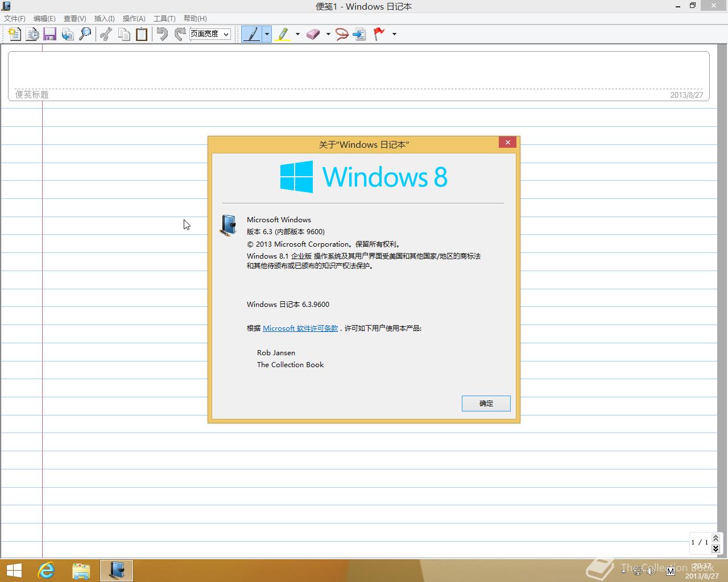Click the 2013/8/27 note date text
The image size is (728, 582).
click(686, 95)
